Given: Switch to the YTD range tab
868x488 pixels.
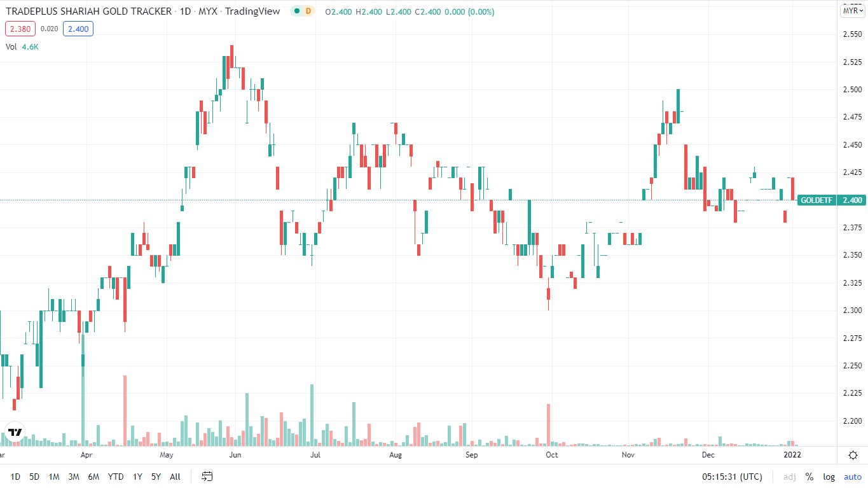Looking at the screenshot, I should [115, 477].
